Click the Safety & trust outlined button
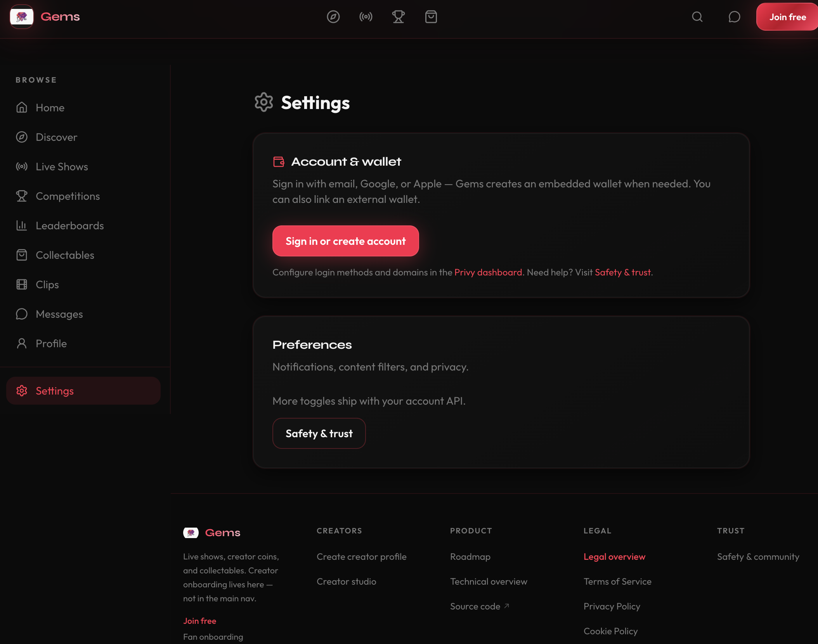Viewport: 818px width, 644px height. click(319, 433)
